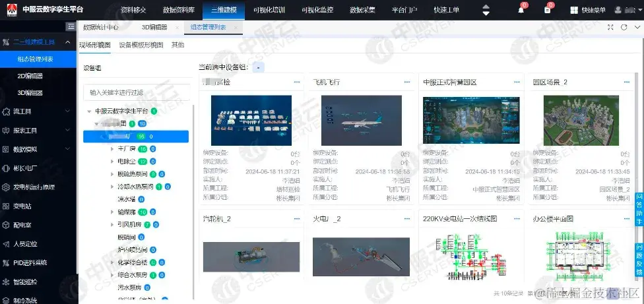Collapse the left sidebar with the fold icon

click(71, 26)
